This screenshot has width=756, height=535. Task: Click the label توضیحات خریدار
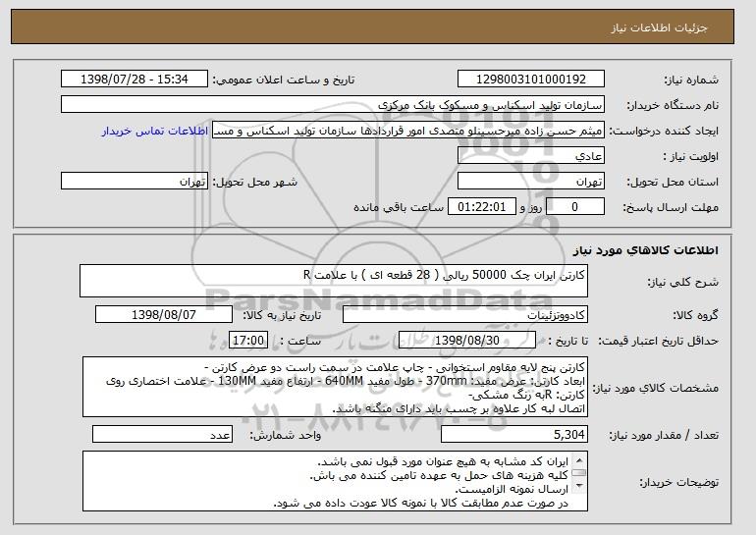[x=678, y=482]
